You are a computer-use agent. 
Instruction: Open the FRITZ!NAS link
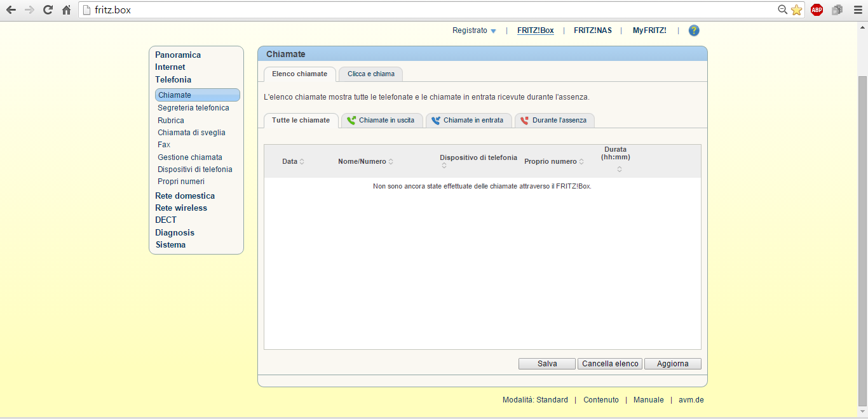[592, 30]
